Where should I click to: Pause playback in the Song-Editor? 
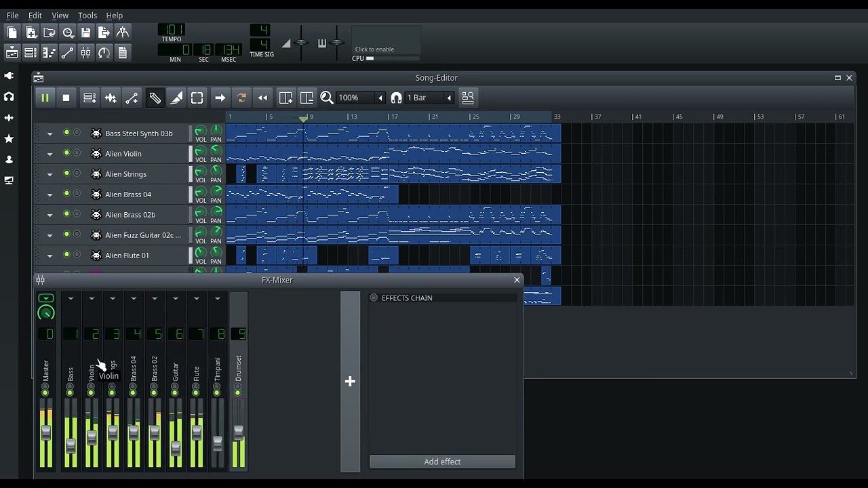point(45,98)
